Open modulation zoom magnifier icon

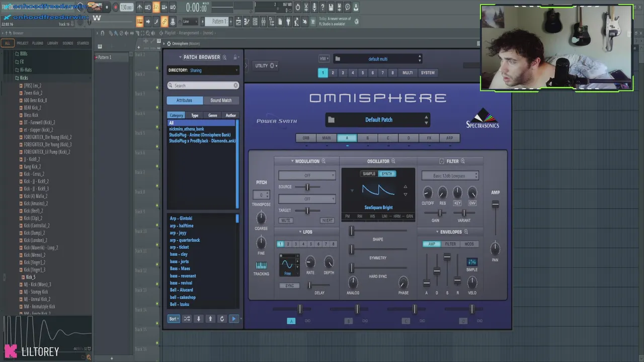coord(324,161)
